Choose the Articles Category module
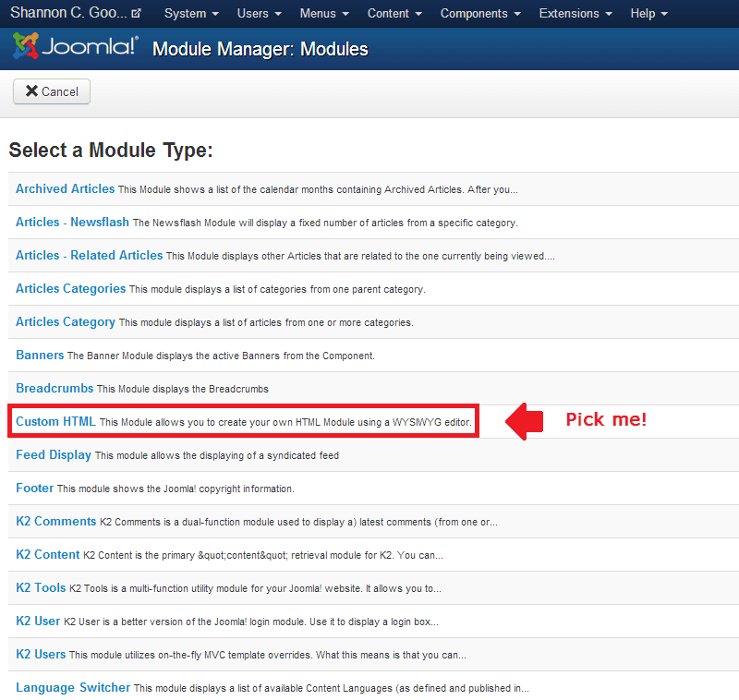The width and height of the screenshot is (739, 700). pos(66,321)
